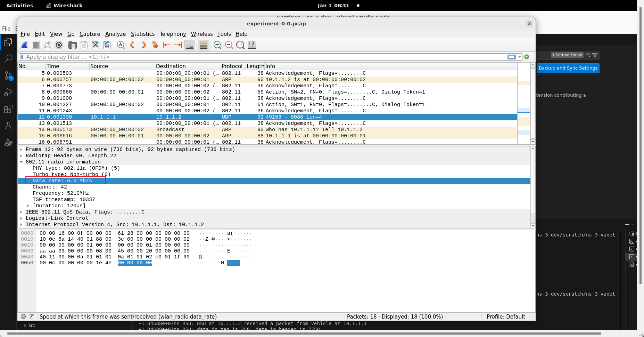Open the Capture menu

tap(90, 34)
